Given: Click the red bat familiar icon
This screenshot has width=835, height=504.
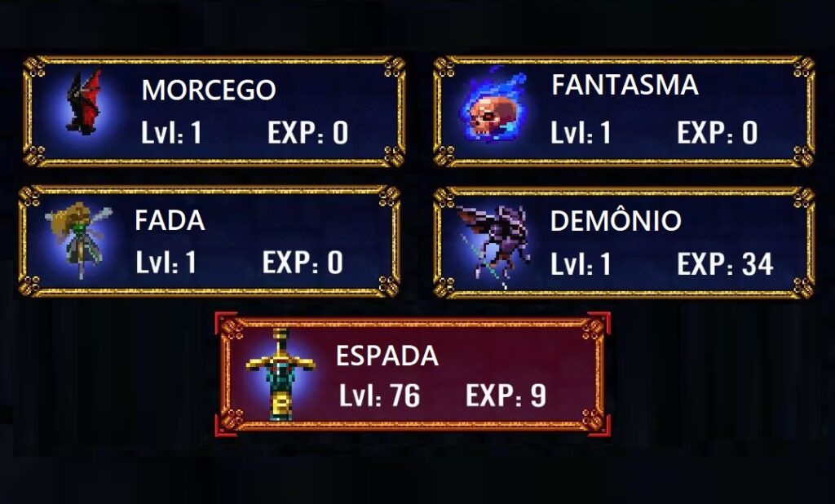Looking at the screenshot, I should click(84, 102).
